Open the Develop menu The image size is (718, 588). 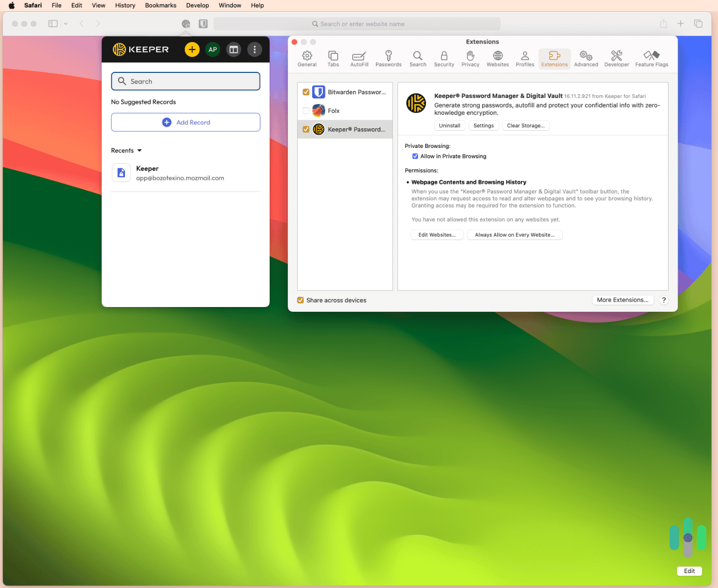pyautogui.click(x=197, y=5)
